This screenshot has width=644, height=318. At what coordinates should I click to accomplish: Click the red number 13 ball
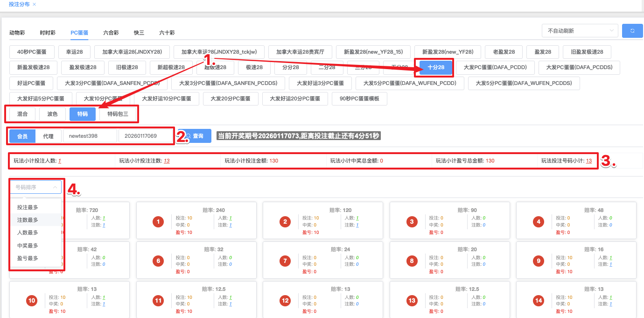click(x=412, y=301)
